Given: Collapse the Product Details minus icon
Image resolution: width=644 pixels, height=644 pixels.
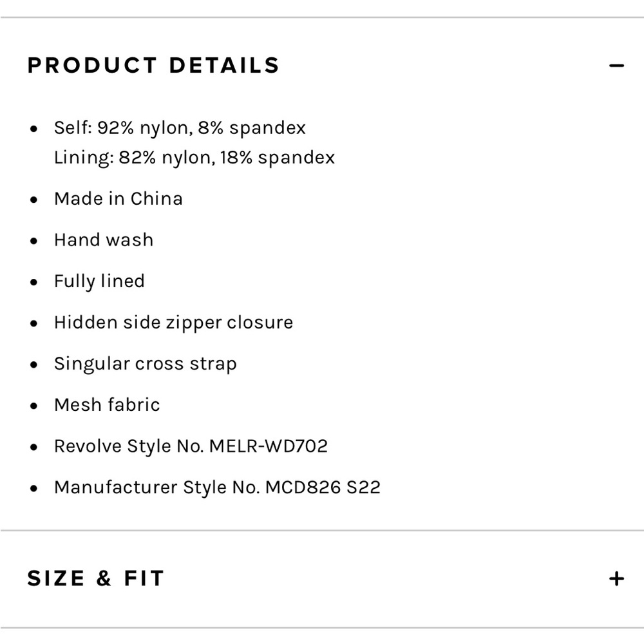Looking at the screenshot, I should [616, 66].
